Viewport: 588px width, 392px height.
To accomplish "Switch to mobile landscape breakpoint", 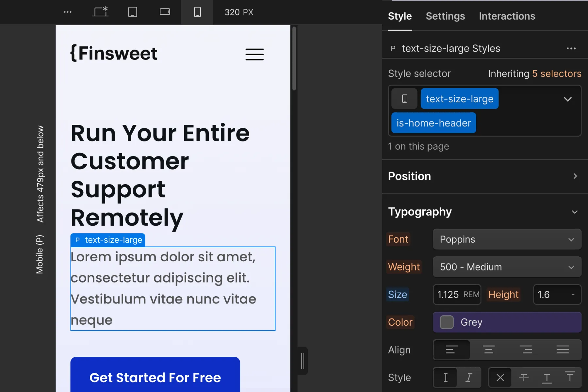I will point(165,12).
